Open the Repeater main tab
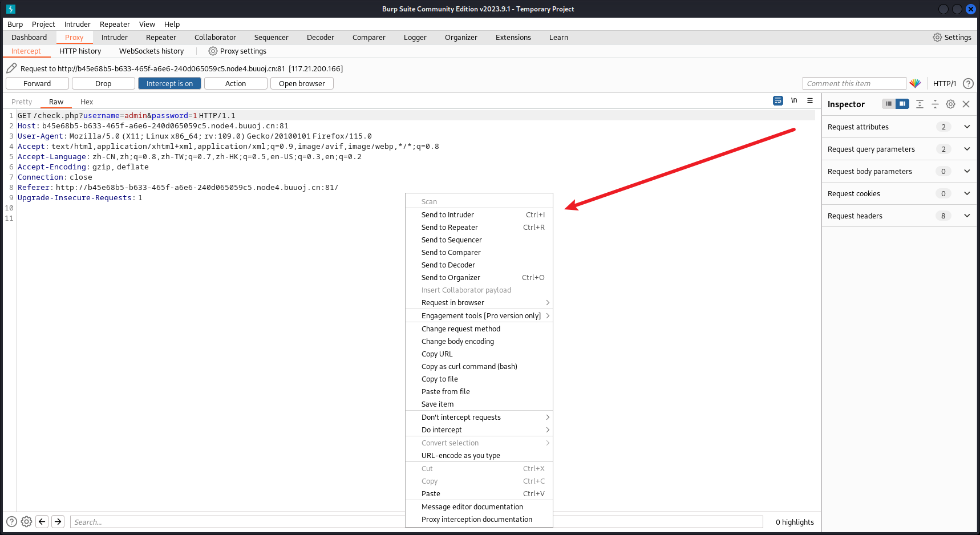This screenshot has height=535, width=980. [x=161, y=37]
